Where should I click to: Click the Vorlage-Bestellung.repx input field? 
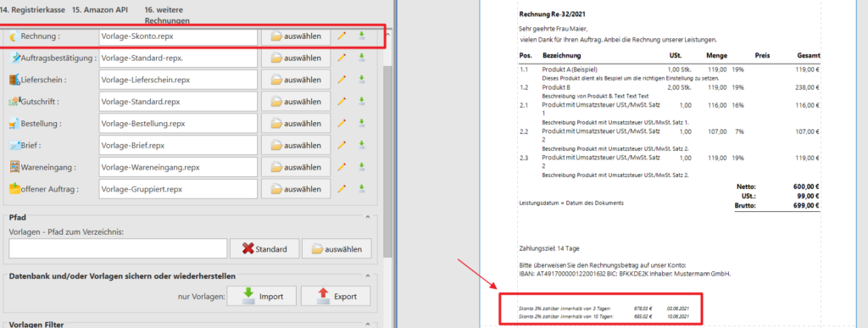tap(178, 124)
